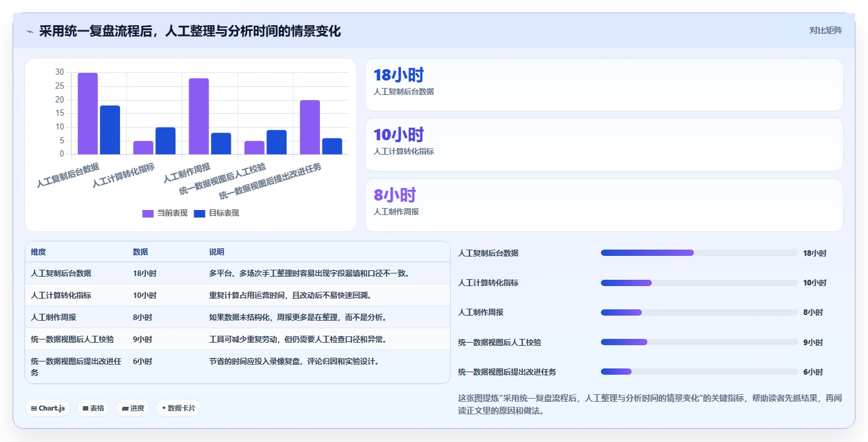Select the 统一数据视图后提出改进任务 table row name

[76, 367]
